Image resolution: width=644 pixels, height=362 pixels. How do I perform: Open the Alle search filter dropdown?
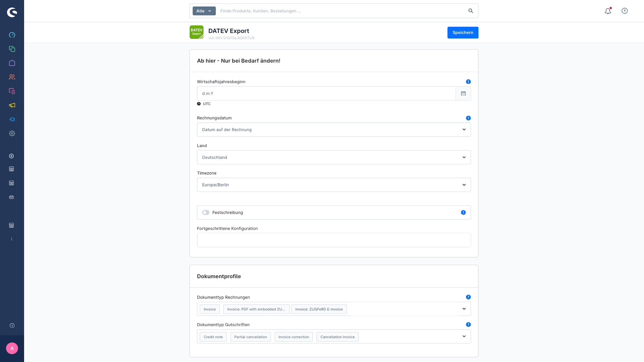click(204, 11)
